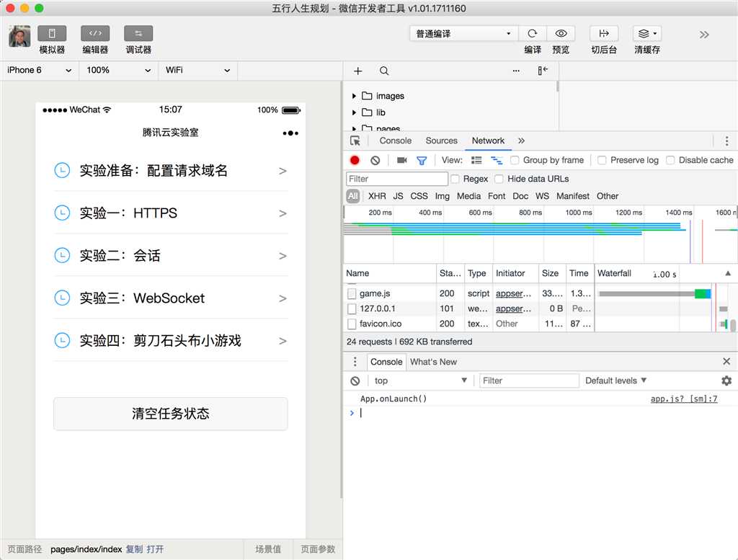
Task: Click the preview eye icon
Action: 561,33
